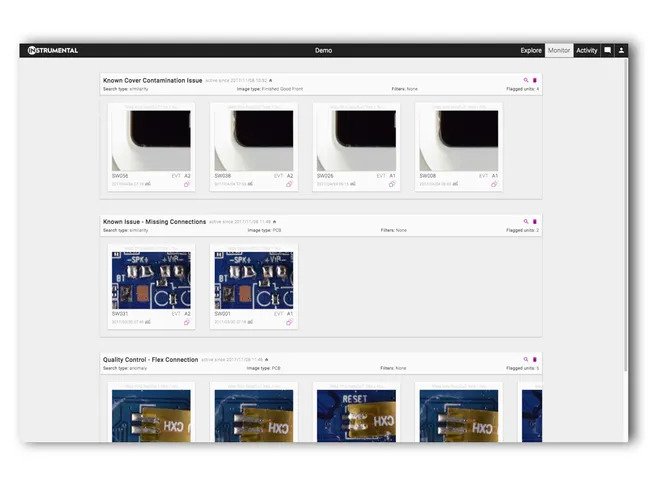Click Flagged units: 4 text
This screenshot has height=486, width=648.
coord(522,89)
